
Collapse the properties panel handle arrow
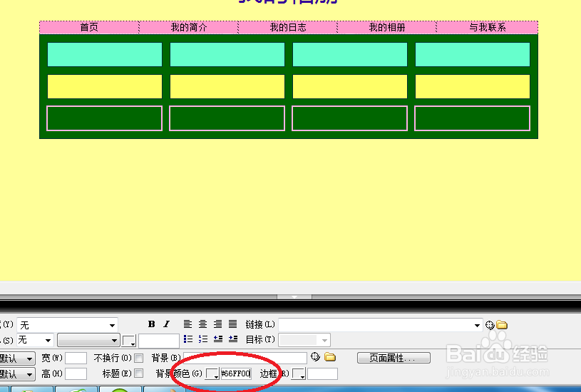294,296
